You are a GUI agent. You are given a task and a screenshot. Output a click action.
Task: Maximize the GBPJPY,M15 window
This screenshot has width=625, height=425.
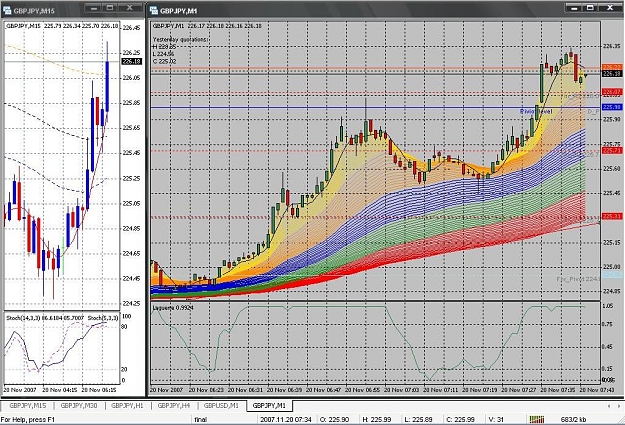[x=110, y=8]
